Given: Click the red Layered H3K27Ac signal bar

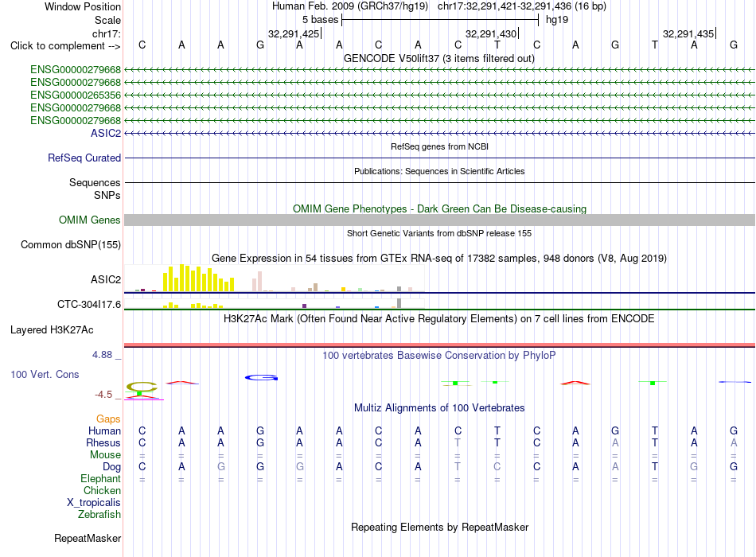Looking at the screenshot, I should pos(439,345).
